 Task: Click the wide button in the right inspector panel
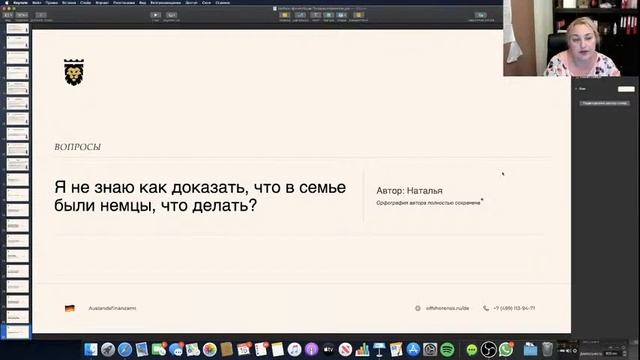coord(604,103)
